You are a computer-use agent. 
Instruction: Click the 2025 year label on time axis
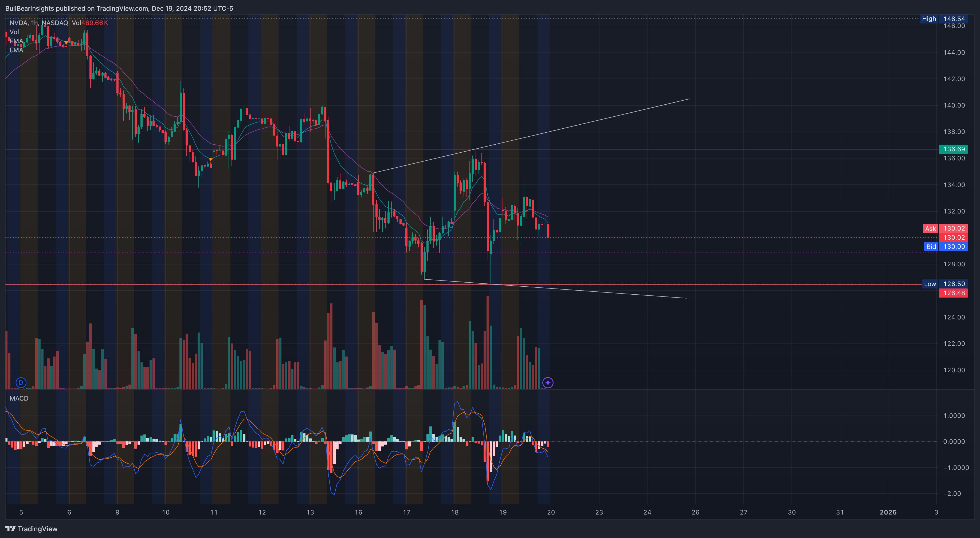[888, 513]
